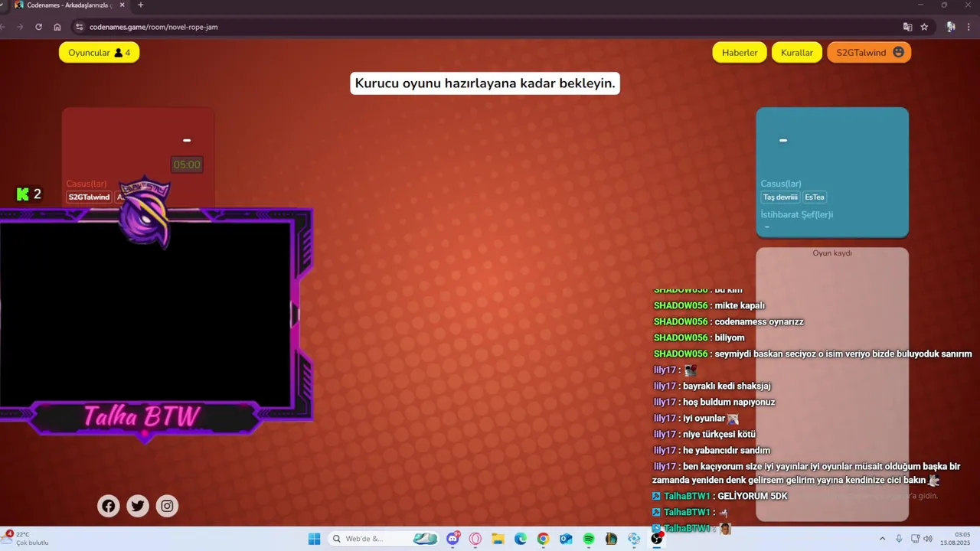
Task: Click the 05:00 timer on red team
Action: coord(187,165)
